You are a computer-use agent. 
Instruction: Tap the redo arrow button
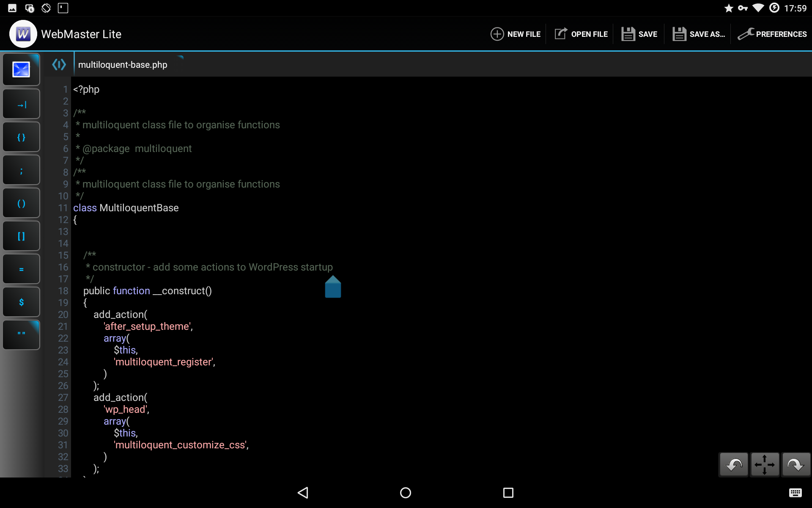click(x=796, y=465)
